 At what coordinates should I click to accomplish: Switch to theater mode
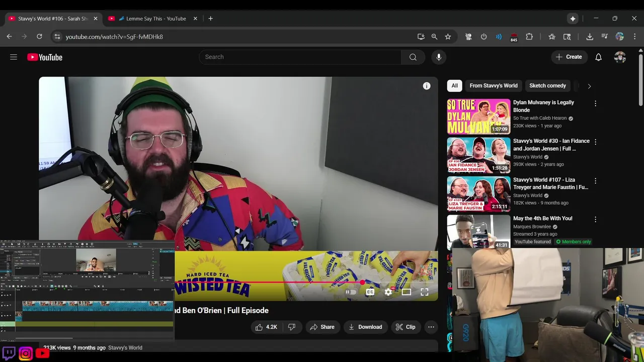(x=407, y=292)
